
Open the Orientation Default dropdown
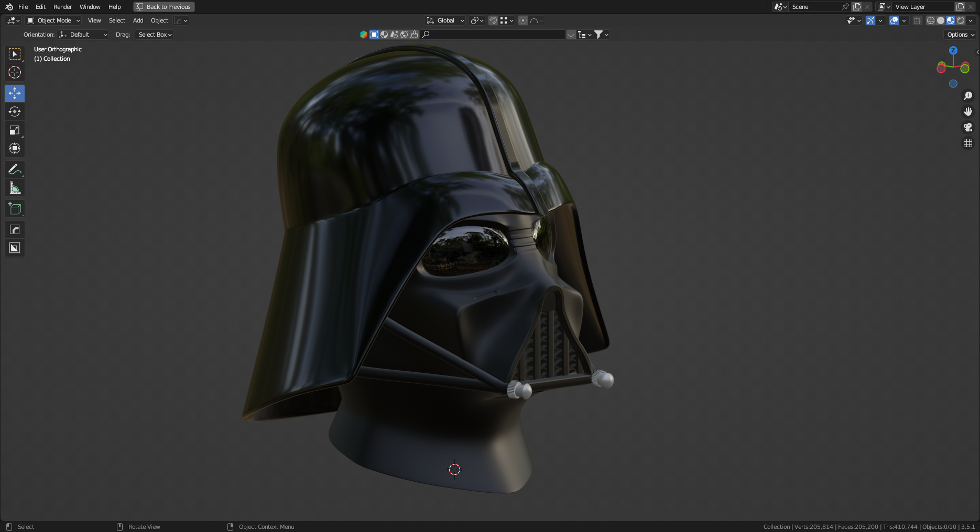(x=83, y=35)
